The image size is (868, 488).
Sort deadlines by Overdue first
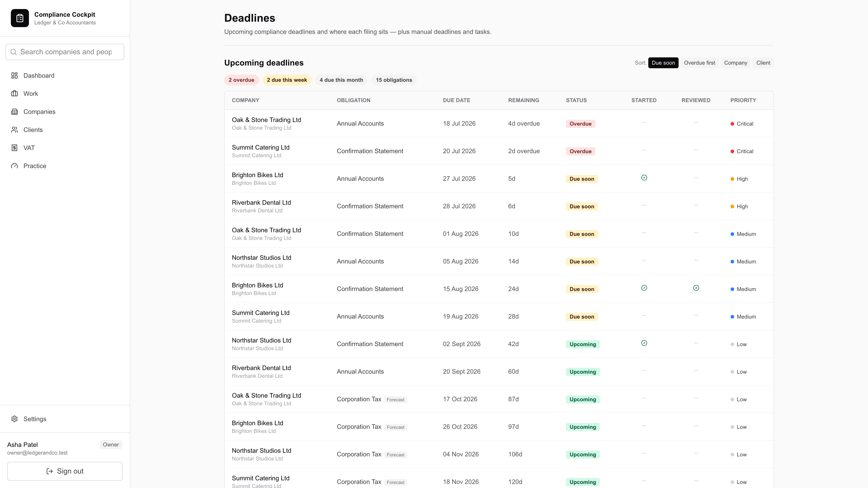[700, 63]
